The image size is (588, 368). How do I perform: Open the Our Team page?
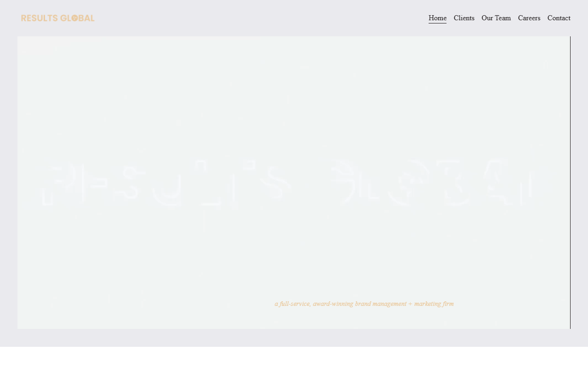496,18
